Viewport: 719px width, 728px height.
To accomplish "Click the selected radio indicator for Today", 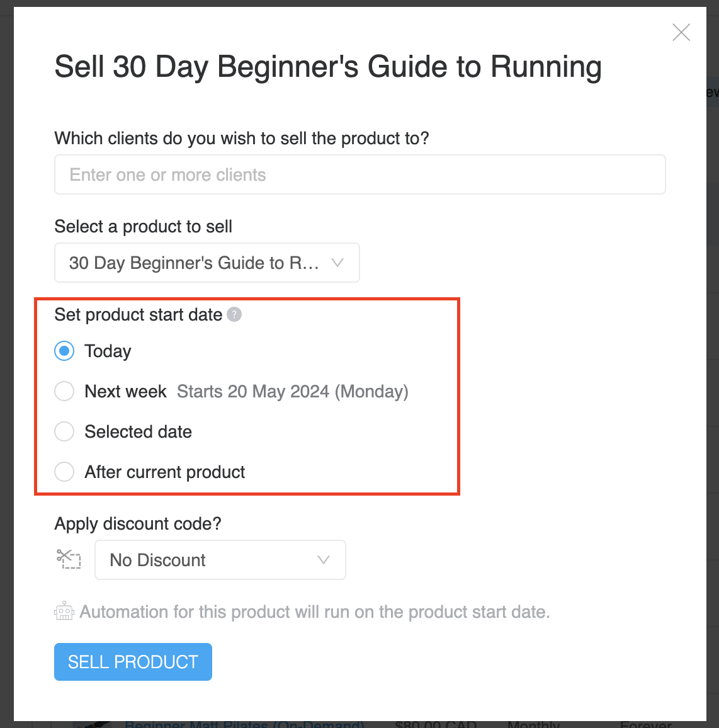I will (x=64, y=351).
